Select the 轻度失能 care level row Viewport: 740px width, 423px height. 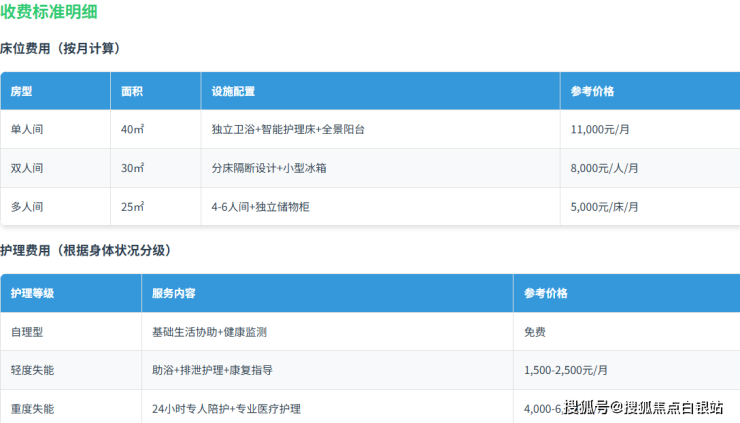click(x=32, y=370)
